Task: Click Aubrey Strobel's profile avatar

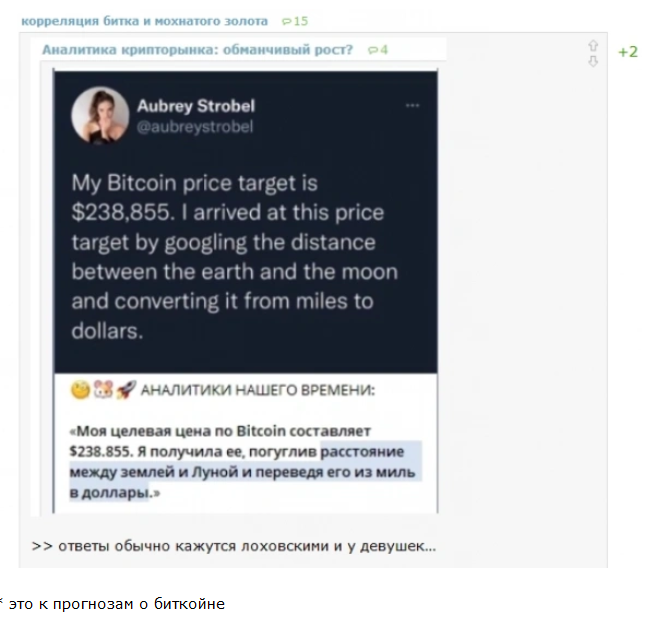Action: pyautogui.click(x=100, y=115)
